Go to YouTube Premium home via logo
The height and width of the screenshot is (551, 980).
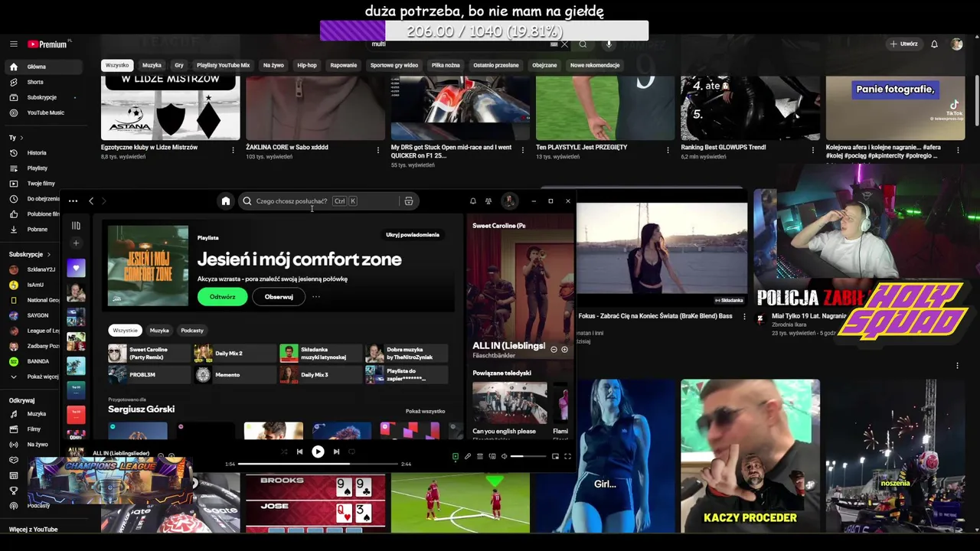pyautogui.click(x=47, y=44)
